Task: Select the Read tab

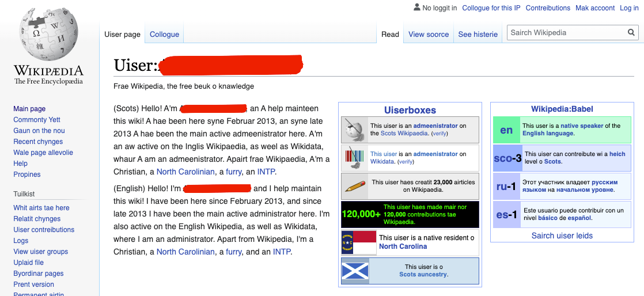Action: tap(390, 35)
